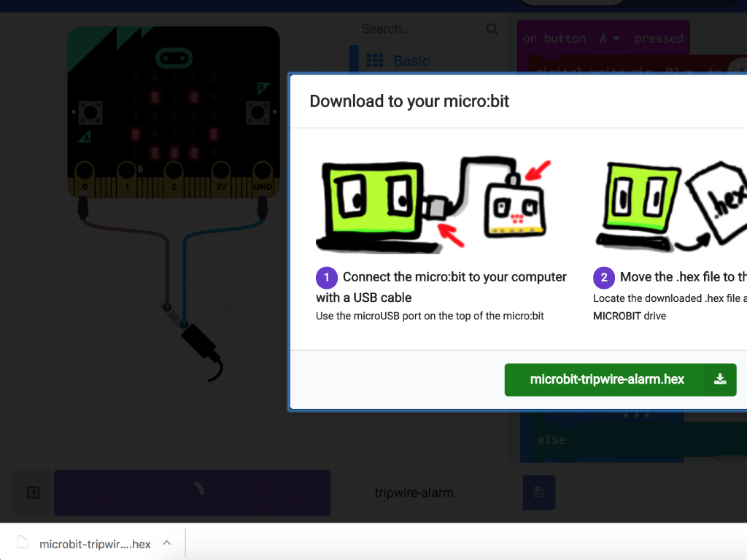The height and width of the screenshot is (560, 747).
Task: Click the purple Download button with spinner
Action: point(192,493)
